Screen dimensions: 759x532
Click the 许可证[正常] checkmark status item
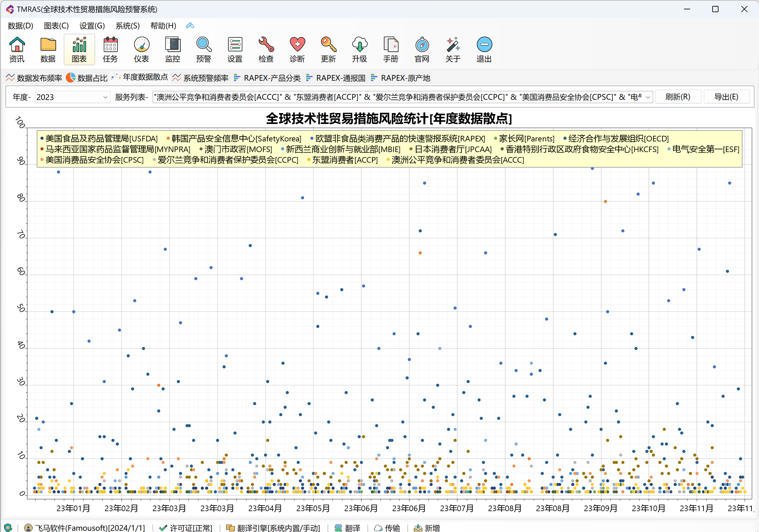185,528
